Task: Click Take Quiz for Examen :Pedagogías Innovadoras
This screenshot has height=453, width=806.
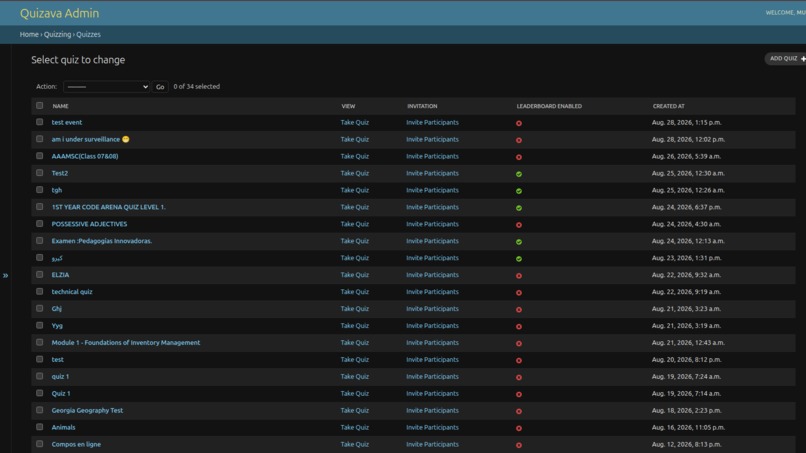Action: (355, 241)
